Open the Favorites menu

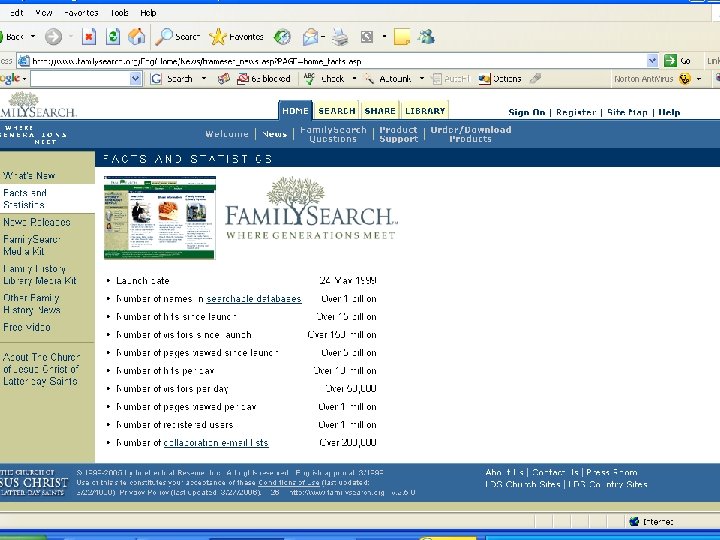coord(81,13)
